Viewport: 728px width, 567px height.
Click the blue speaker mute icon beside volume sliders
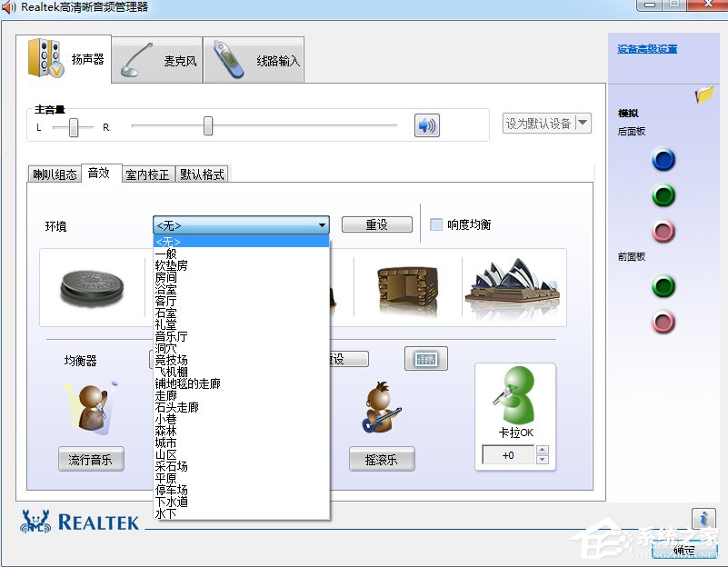[x=426, y=126]
